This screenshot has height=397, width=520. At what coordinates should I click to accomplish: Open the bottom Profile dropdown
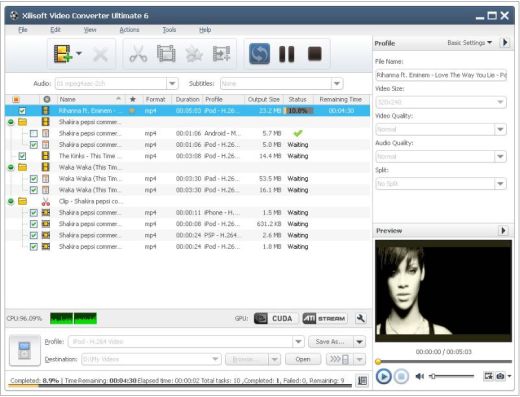[298, 342]
